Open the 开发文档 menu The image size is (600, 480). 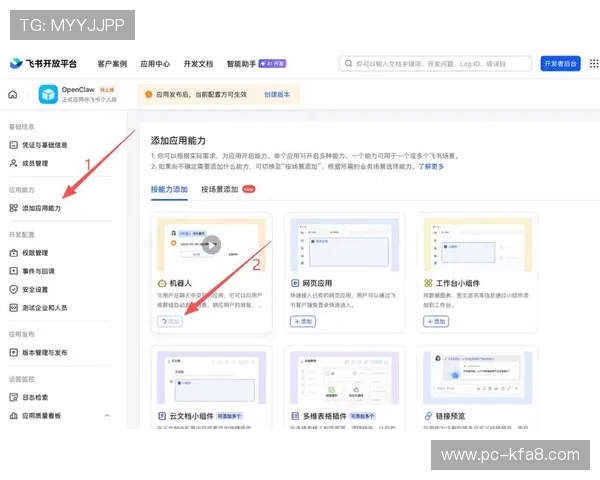click(x=198, y=64)
